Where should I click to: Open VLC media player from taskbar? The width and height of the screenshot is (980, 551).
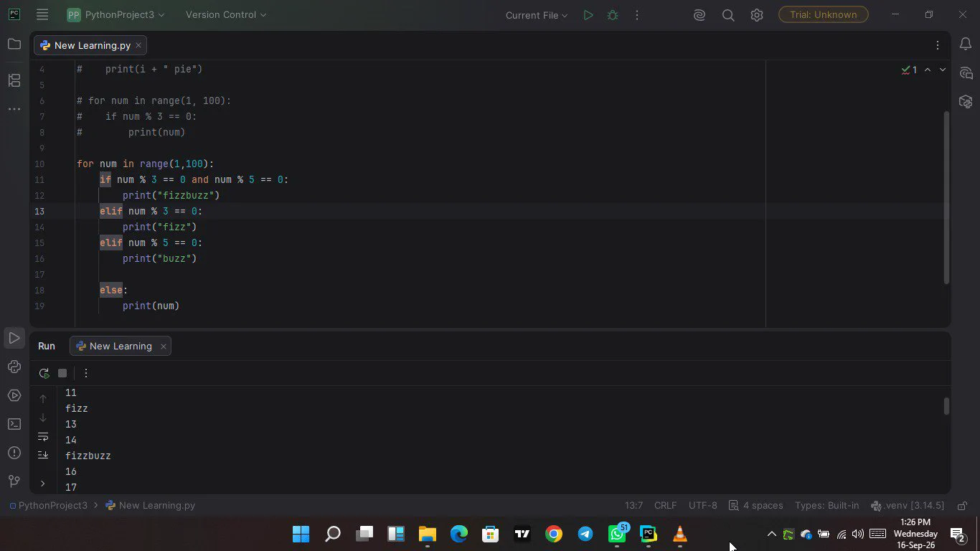pyautogui.click(x=679, y=534)
